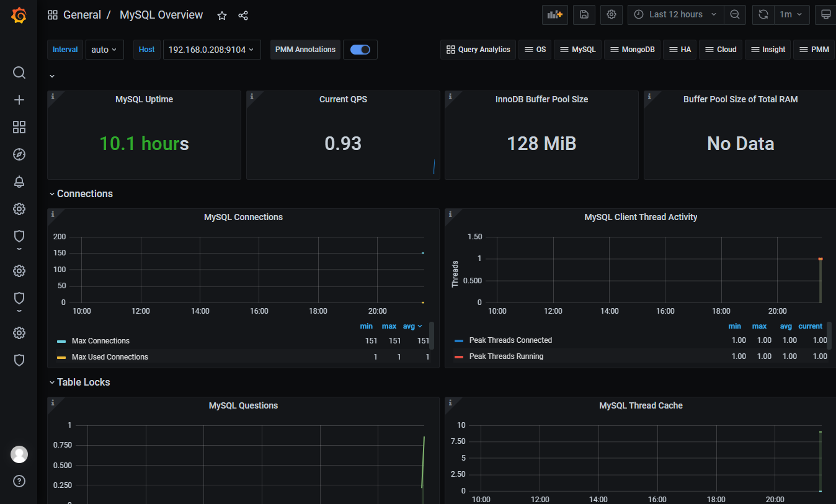Toggle Max Used Connections series in legend

coord(110,357)
